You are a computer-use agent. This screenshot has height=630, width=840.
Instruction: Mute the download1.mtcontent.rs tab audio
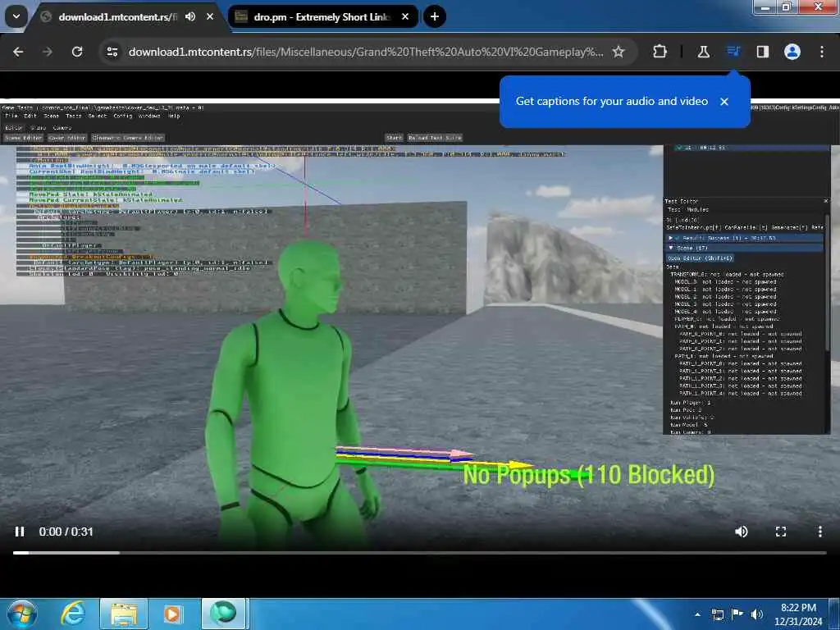coord(190,16)
